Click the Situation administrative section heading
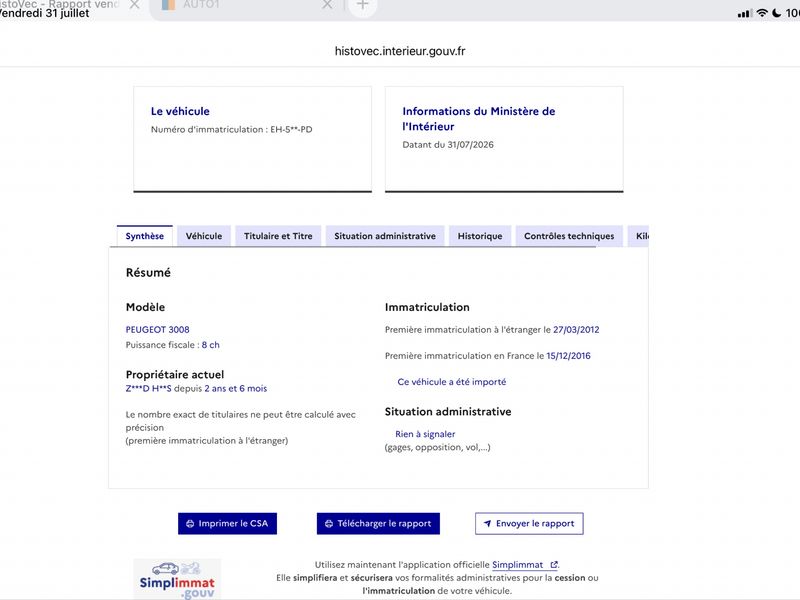 (x=448, y=412)
